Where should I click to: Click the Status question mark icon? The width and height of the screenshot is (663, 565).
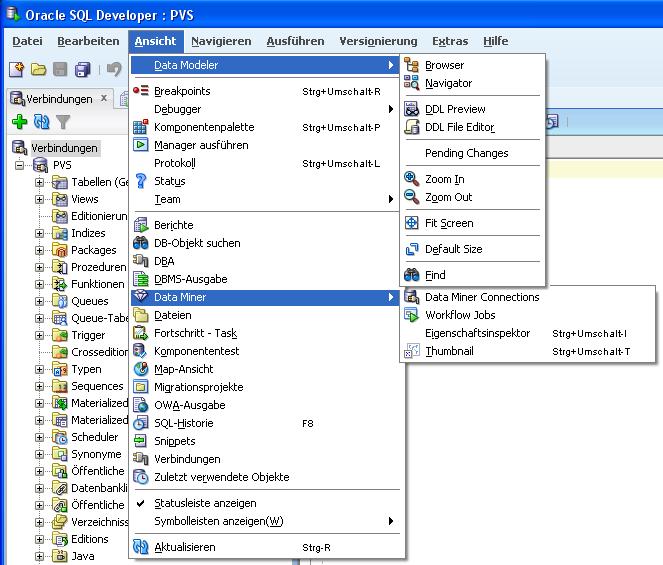(x=141, y=181)
